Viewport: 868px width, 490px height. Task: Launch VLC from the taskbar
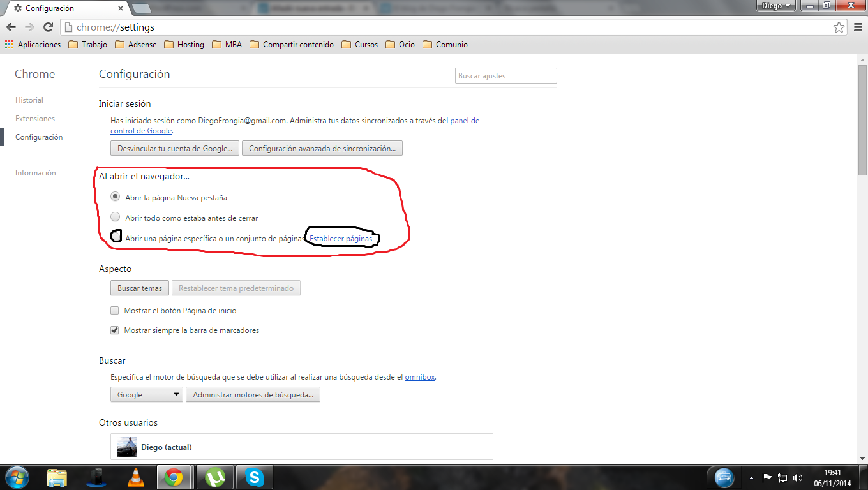pyautogui.click(x=136, y=477)
